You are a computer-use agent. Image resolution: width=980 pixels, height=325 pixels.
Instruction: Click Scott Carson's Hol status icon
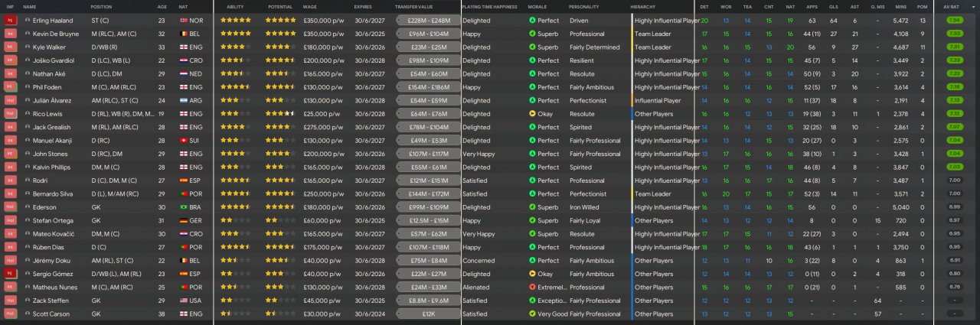(x=11, y=314)
